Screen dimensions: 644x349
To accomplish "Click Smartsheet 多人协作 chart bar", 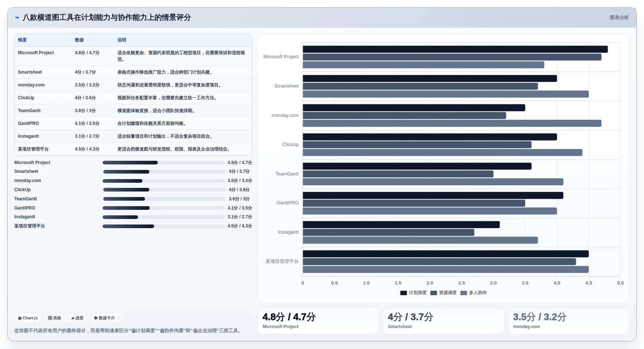I will pos(446,94).
